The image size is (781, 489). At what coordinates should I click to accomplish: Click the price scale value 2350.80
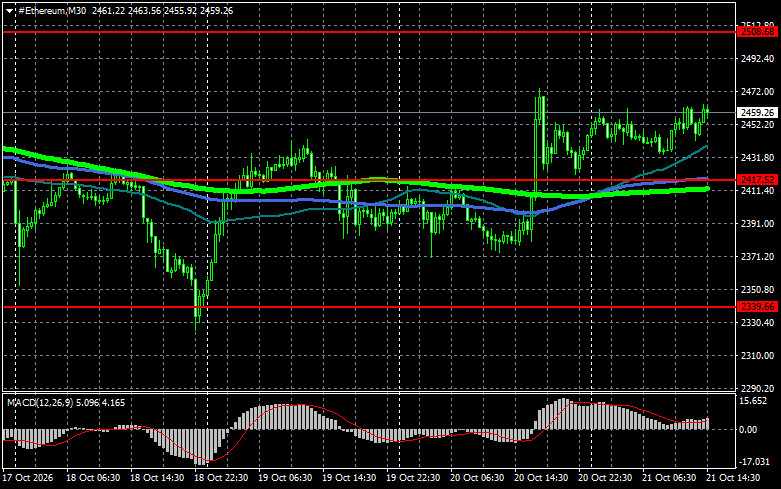point(758,289)
